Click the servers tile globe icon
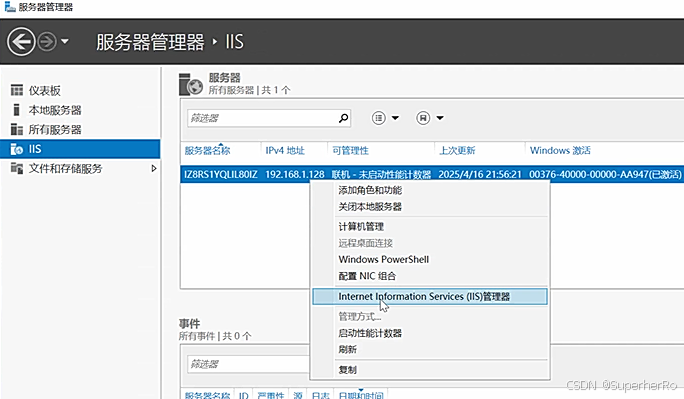Image resolution: width=684 pixels, height=399 pixels. pyautogui.click(x=191, y=85)
